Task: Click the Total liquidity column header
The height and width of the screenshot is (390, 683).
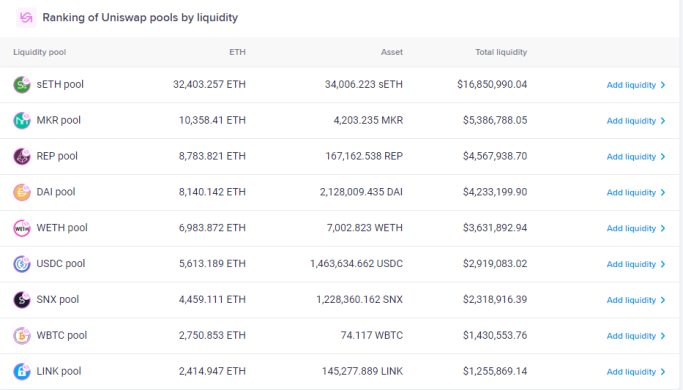Action: point(501,52)
